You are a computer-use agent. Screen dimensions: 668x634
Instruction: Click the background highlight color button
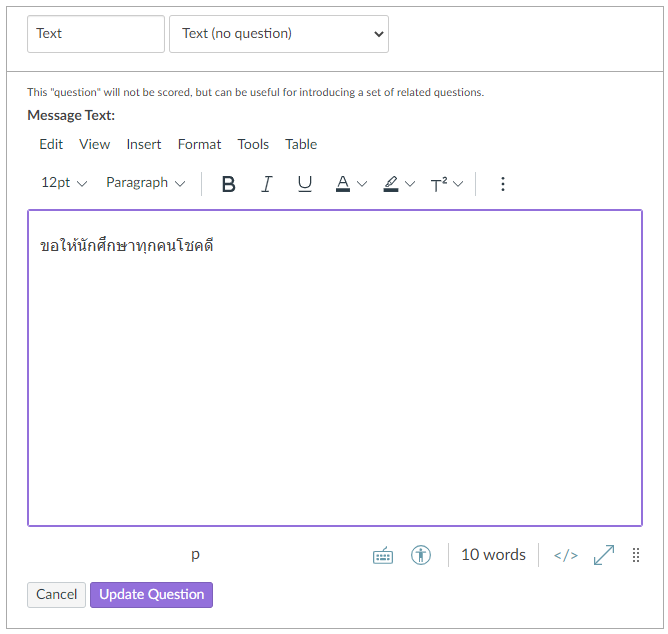tap(391, 184)
